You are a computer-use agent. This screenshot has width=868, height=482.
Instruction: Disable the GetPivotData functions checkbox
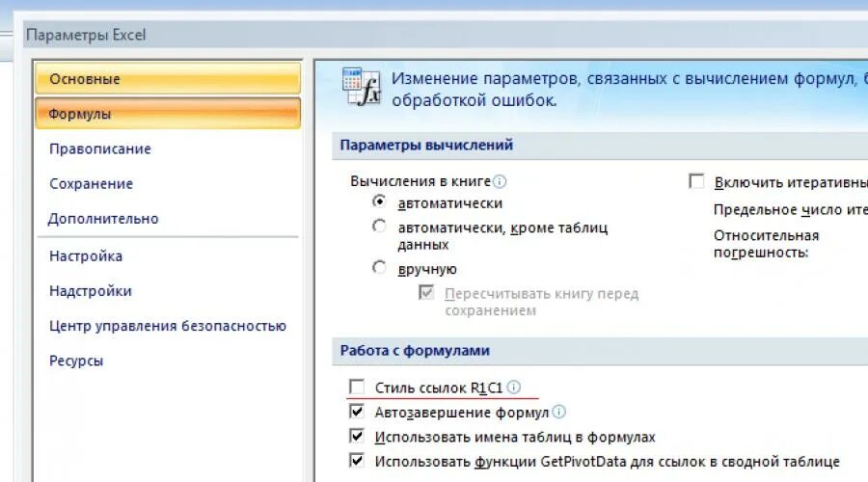357,460
